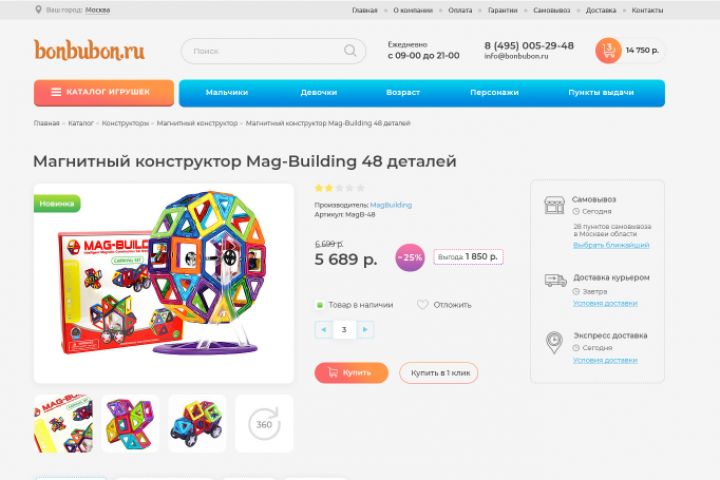This screenshot has height=480, width=720.
Task: Open the Возраст menu item
Action: [403, 92]
